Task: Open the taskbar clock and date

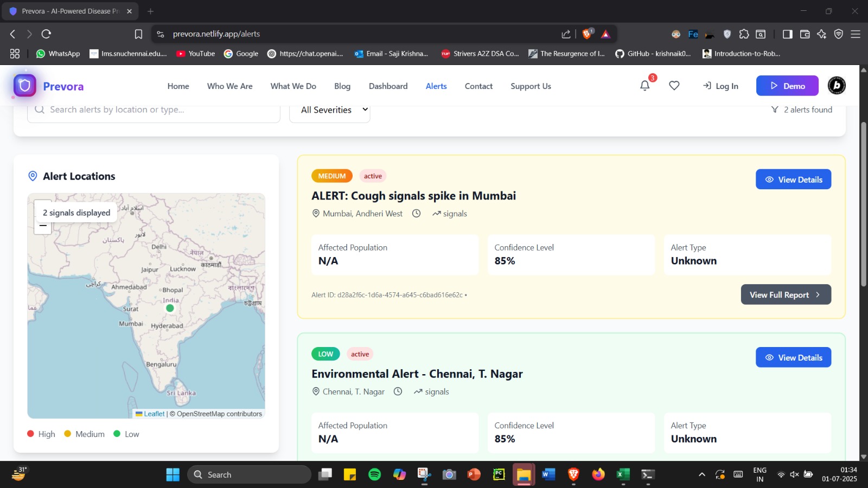Action: [839, 474]
